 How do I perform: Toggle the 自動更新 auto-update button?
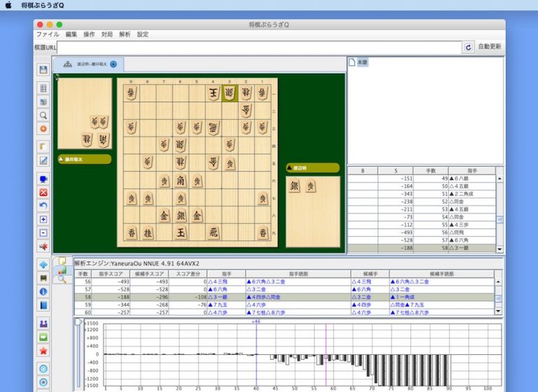tap(490, 47)
